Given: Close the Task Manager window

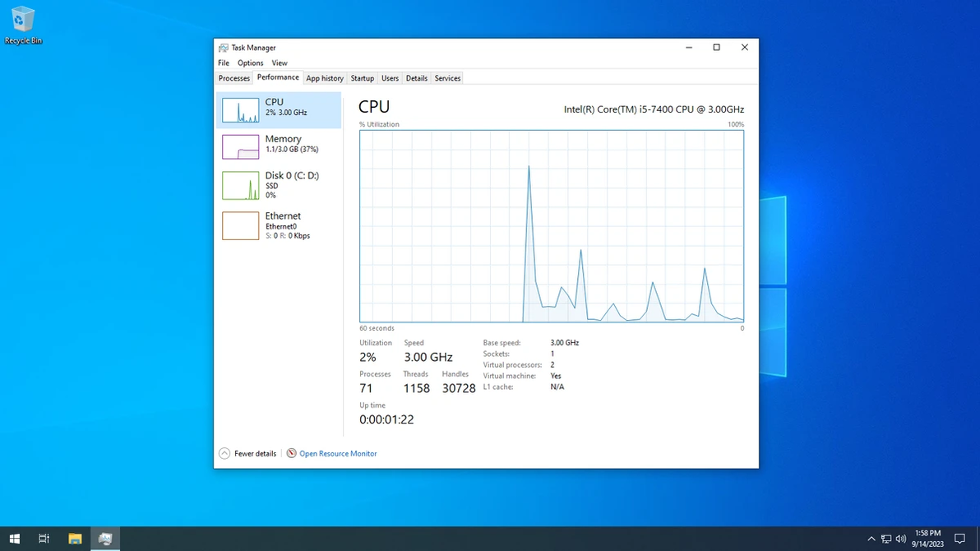Looking at the screenshot, I should [x=744, y=48].
